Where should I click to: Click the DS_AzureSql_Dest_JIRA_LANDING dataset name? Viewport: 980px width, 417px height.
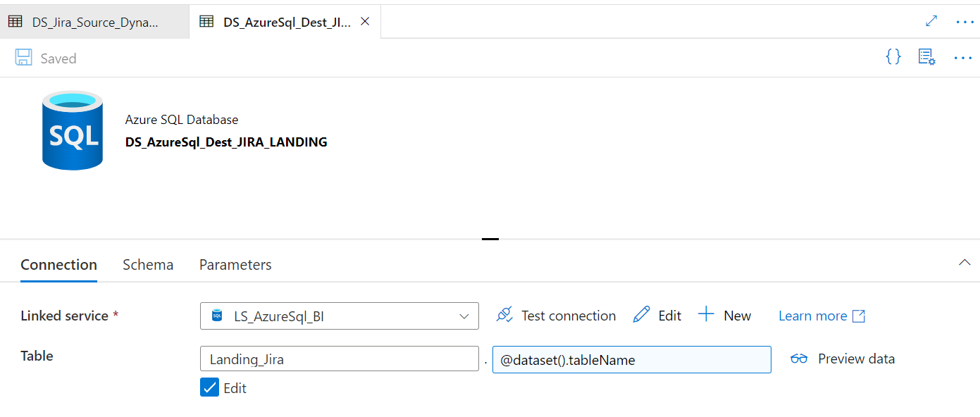[226, 142]
